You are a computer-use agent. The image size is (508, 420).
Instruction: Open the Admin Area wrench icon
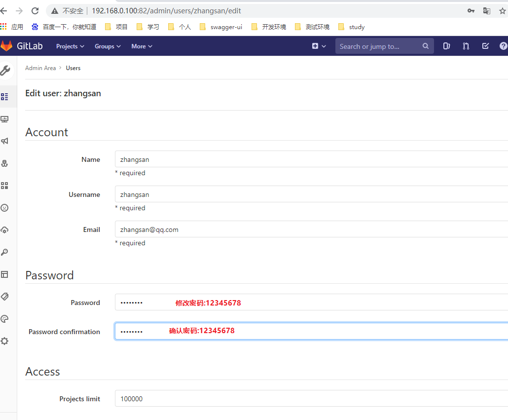(7, 71)
